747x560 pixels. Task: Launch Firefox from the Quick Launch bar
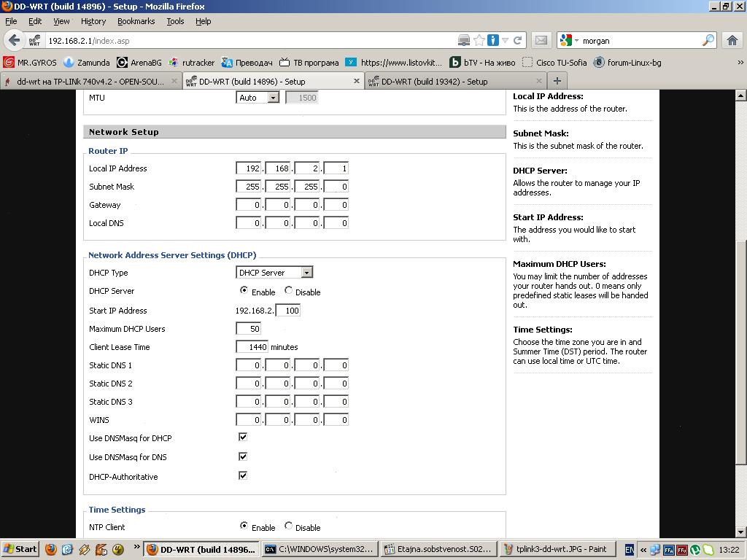[x=51, y=550]
